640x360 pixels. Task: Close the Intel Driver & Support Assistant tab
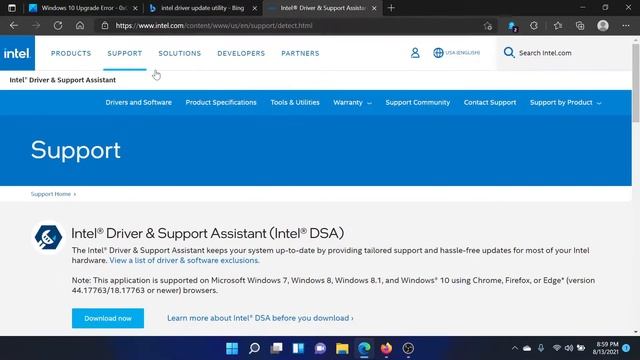(374, 8)
